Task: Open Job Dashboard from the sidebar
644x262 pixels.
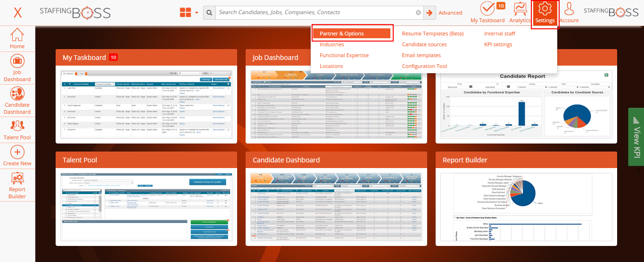Action: click(17, 68)
